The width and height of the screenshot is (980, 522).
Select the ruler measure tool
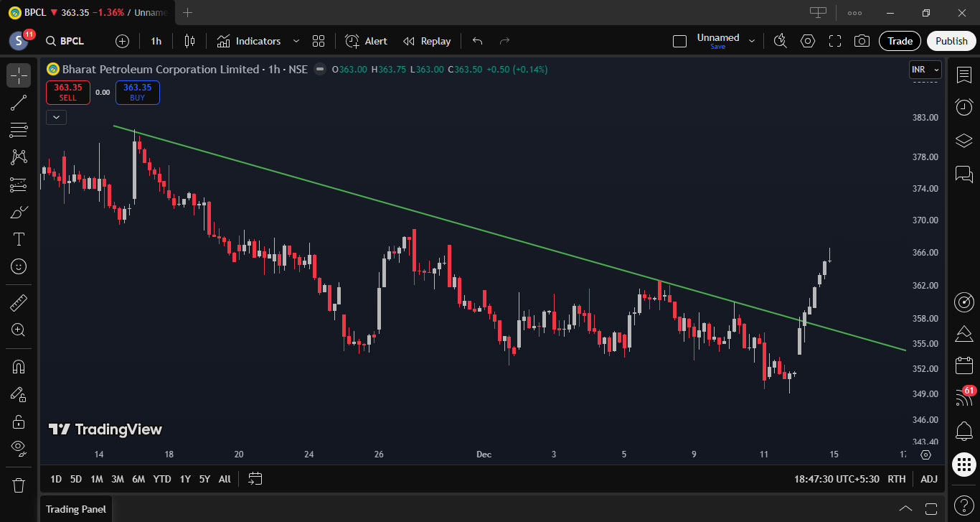click(x=19, y=302)
